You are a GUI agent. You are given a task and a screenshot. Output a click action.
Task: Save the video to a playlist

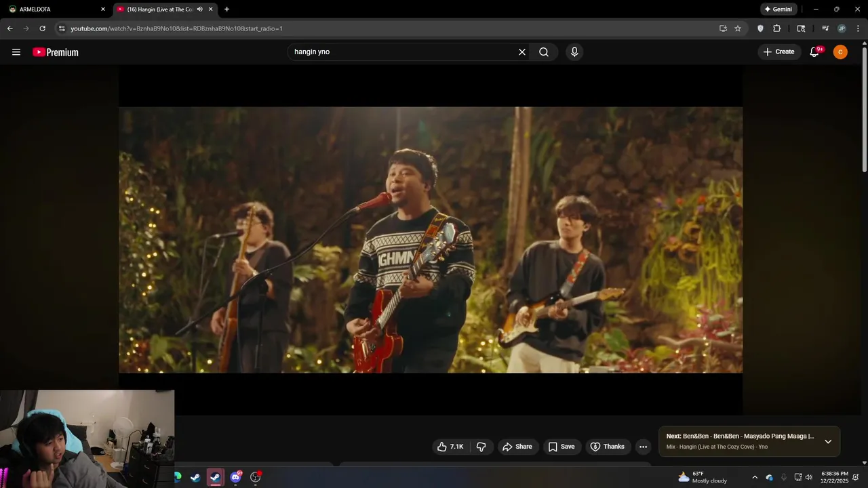[561, 447]
